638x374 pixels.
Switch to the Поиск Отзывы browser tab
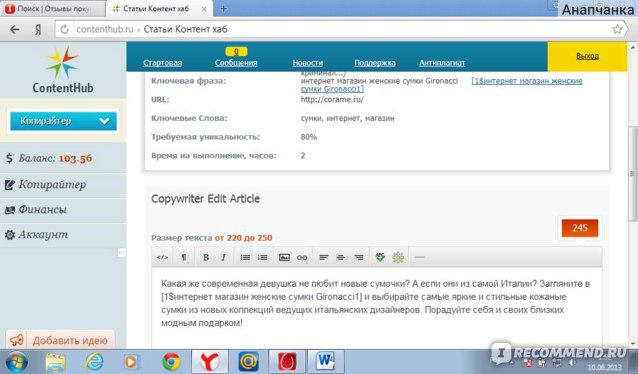tap(52, 9)
